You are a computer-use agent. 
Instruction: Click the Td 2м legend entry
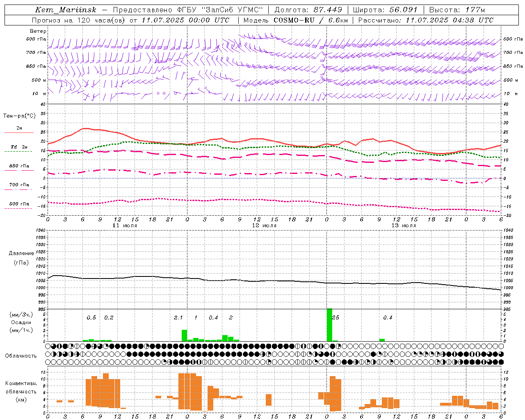[19, 147]
